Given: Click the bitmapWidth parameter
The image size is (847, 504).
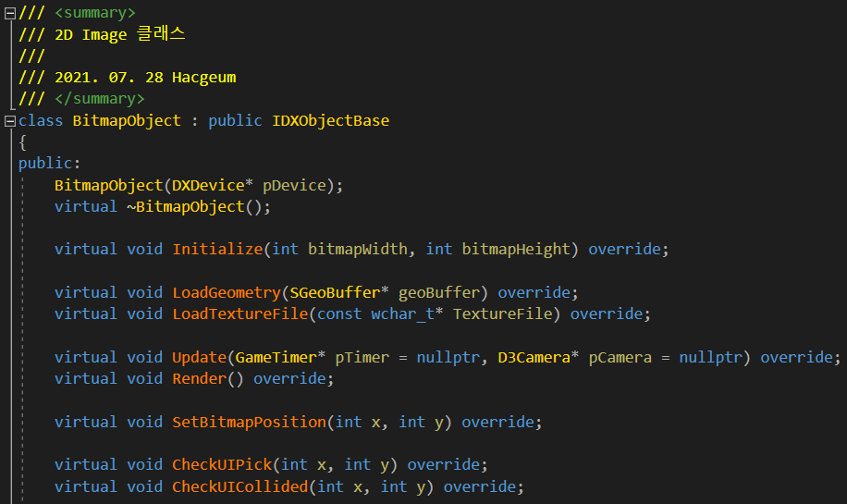Looking at the screenshot, I should (358, 249).
